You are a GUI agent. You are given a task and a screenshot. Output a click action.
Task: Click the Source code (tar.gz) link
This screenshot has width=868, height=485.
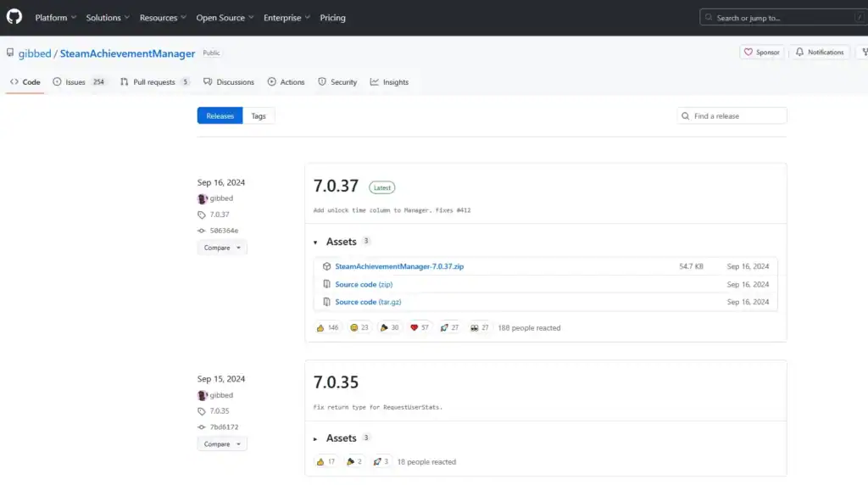point(367,302)
